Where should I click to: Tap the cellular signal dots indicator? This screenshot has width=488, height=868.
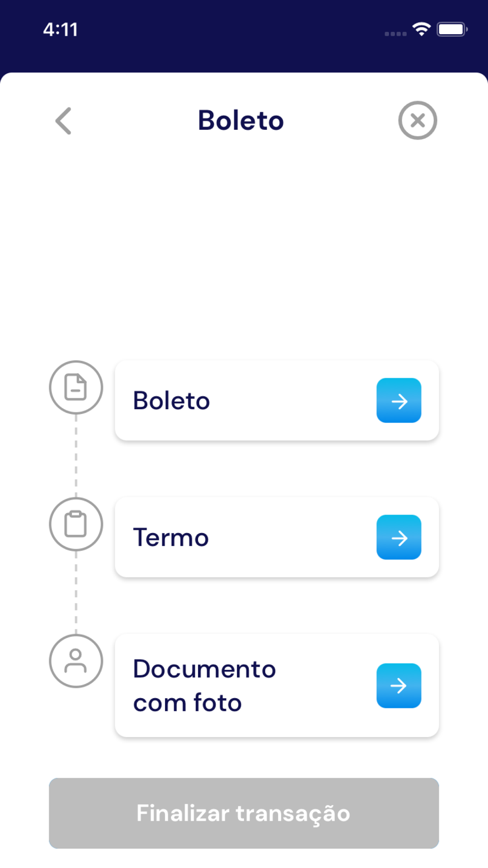(395, 34)
